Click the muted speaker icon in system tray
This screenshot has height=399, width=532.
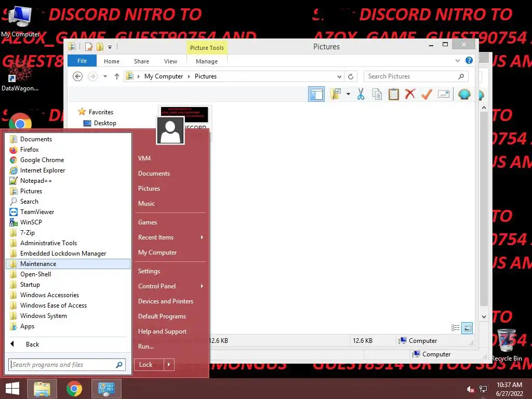click(470, 389)
